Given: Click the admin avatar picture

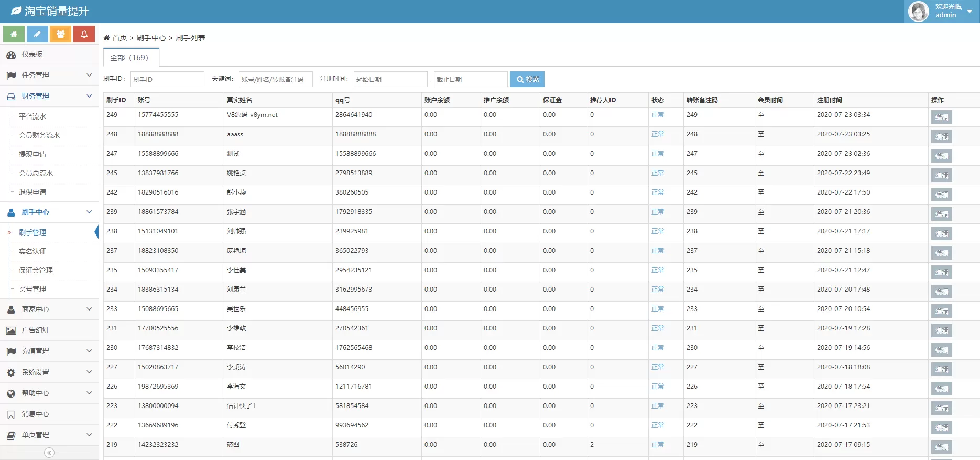Looking at the screenshot, I should (x=918, y=11).
